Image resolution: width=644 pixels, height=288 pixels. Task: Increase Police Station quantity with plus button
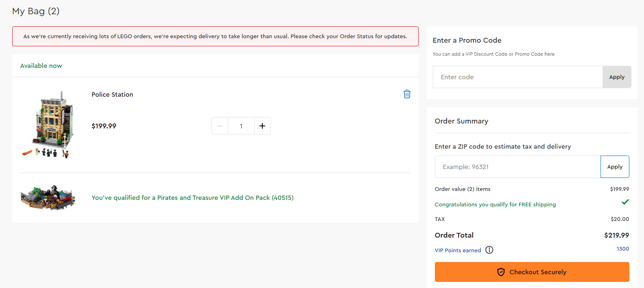262,126
